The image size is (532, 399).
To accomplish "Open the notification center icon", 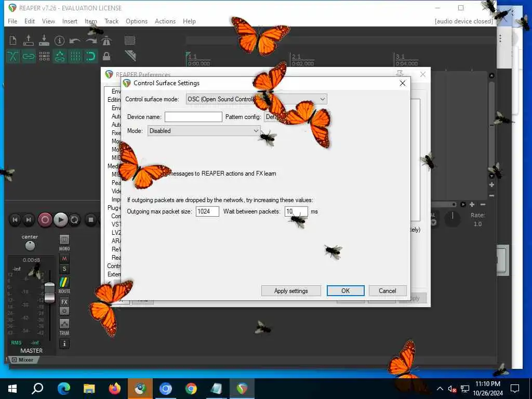I will pyautogui.click(x=515, y=389).
